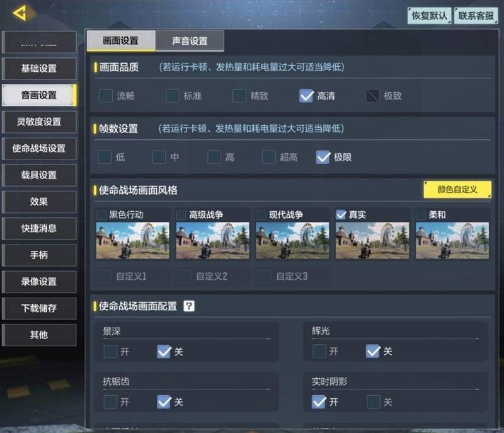504x433 pixels.
Task: Click the 恢复默认 button
Action: pyautogui.click(x=430, y=16)
